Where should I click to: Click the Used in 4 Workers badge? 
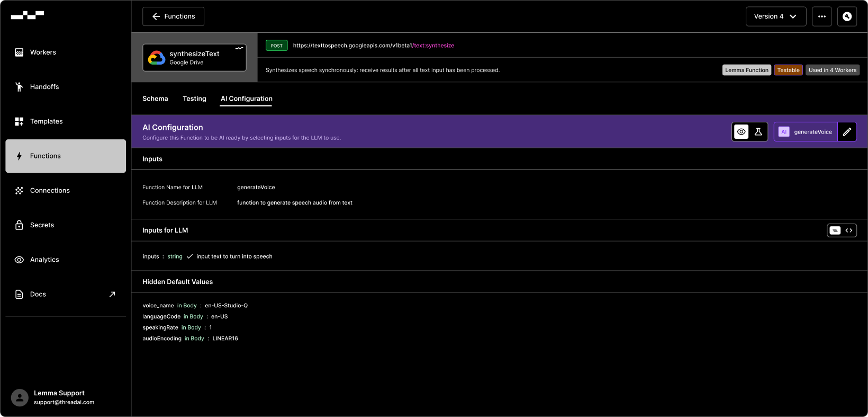coord(833,70)
